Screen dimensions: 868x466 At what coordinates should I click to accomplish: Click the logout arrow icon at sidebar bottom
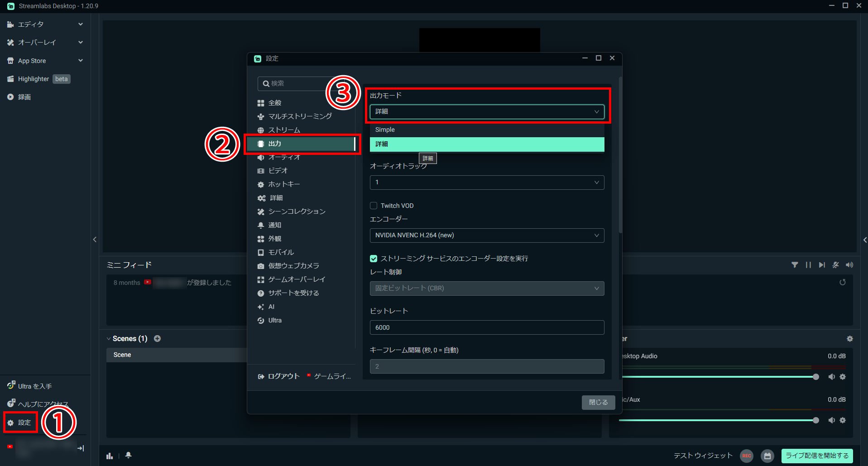pyautogui.click(x=81, y=448)
